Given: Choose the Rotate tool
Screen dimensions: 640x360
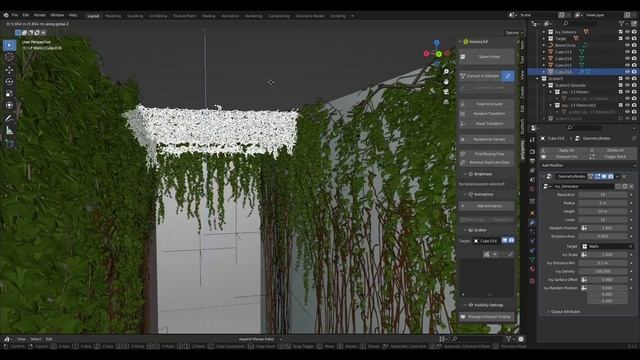Looking at the screenshot, I should click(9, 82).
